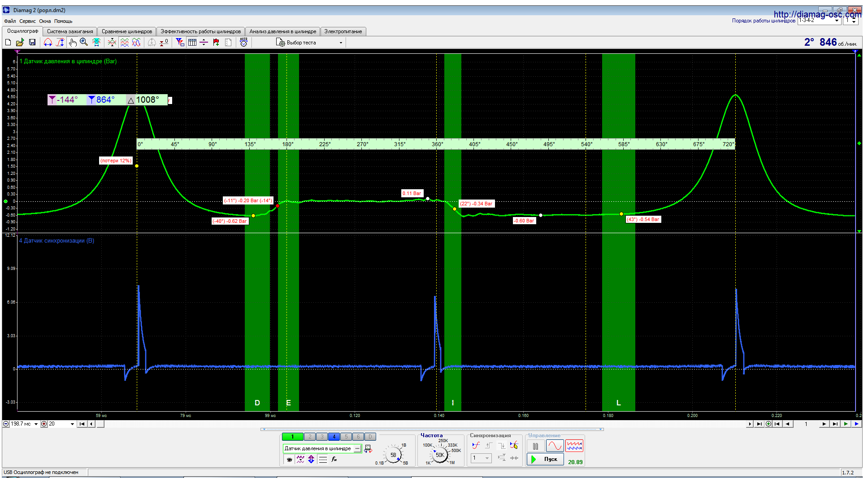
Task: Select channel D button
Action: (370, 437)
